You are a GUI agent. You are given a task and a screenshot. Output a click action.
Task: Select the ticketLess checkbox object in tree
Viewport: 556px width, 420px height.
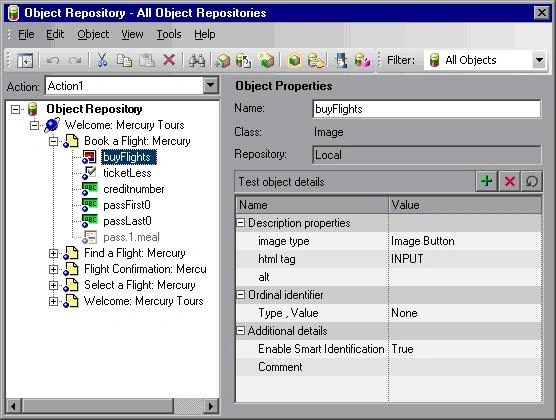(127, 173)
